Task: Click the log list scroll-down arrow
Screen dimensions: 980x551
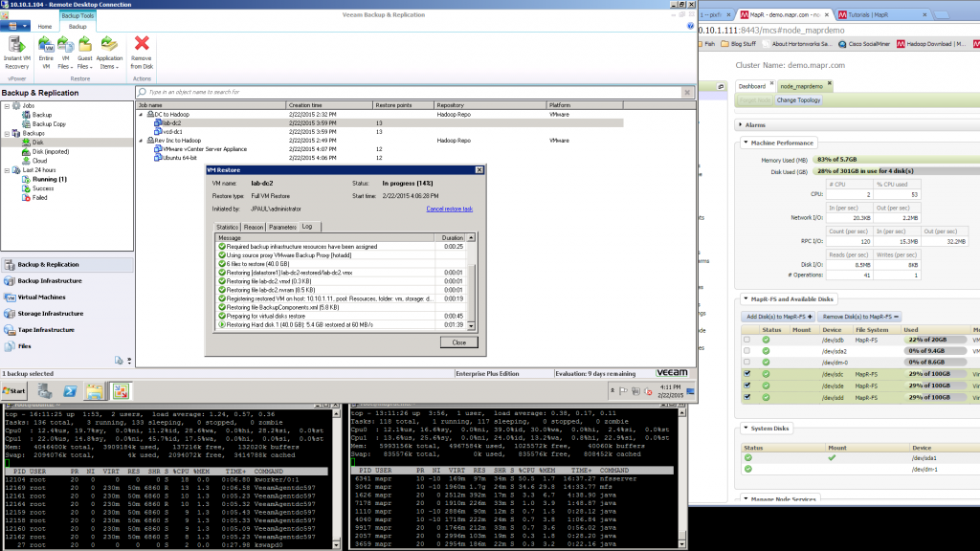Action: 469,325
